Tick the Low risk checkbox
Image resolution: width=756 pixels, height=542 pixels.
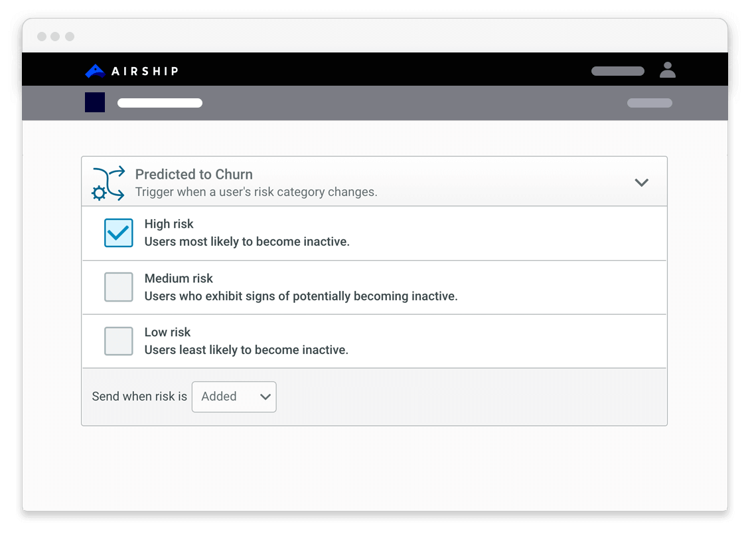click(118, 341)
